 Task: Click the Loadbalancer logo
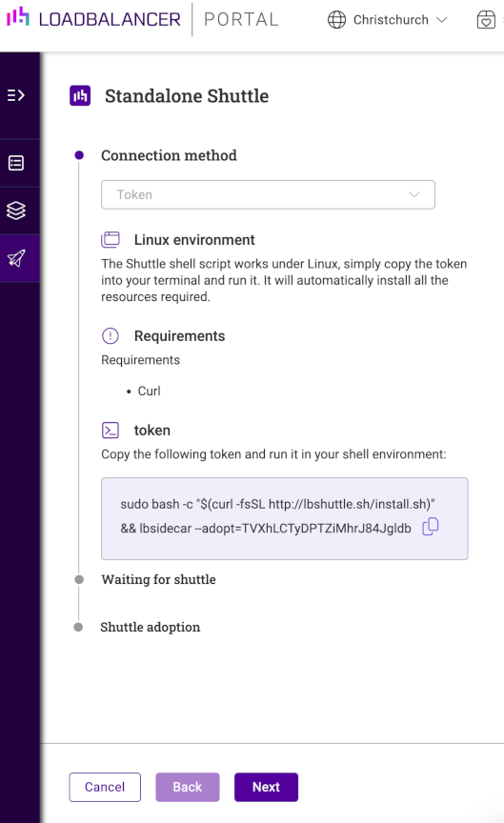tap(93, 19)
